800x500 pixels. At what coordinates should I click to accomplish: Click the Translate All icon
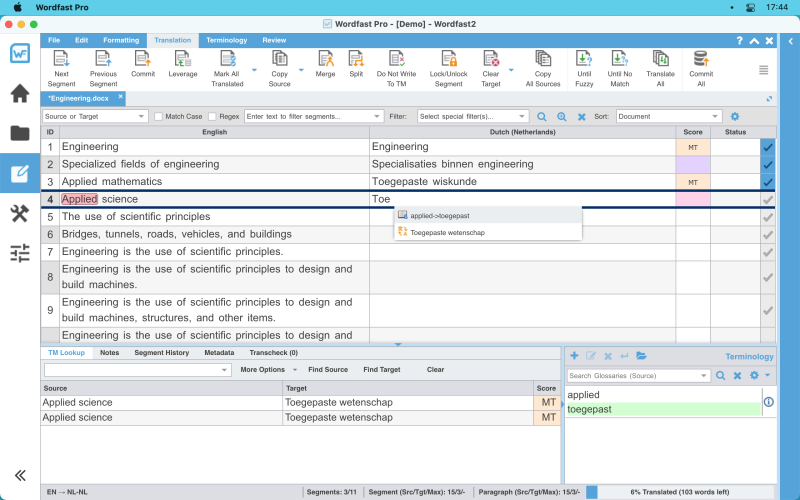tap(660, 60)
